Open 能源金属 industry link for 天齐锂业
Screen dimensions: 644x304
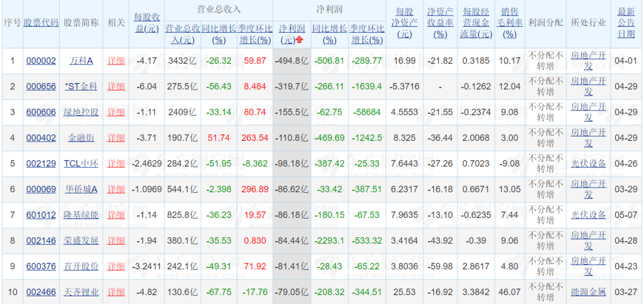588,292
